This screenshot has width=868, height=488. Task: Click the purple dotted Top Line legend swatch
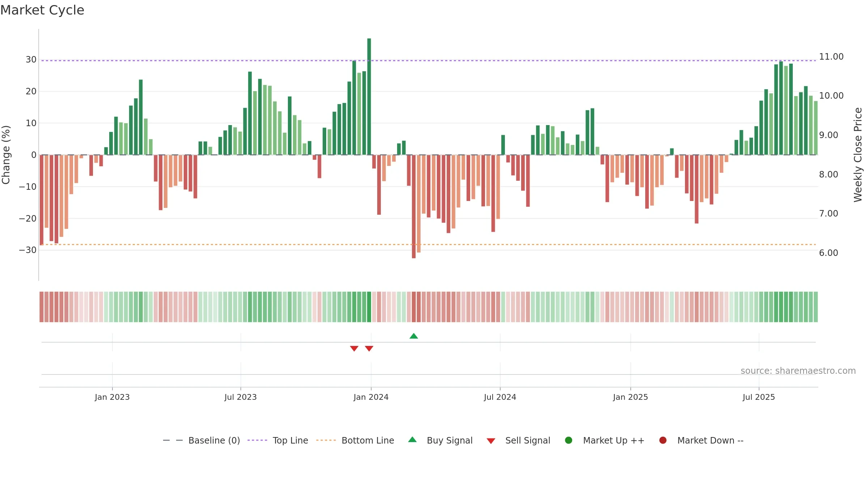(x=257, y=440)
